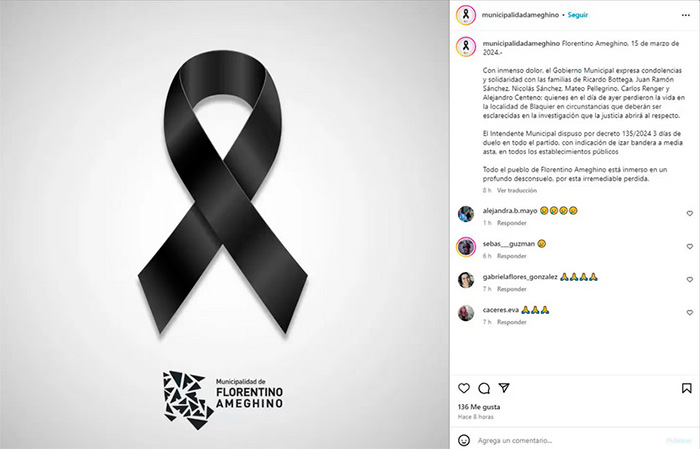
Task: View the '136 Me gusta' likes list
Action: (x=479, y=407)
